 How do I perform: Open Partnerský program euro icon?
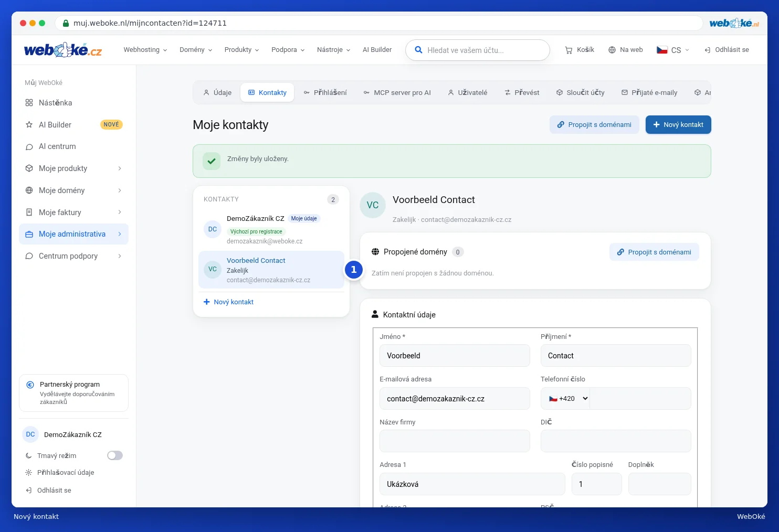point(30,385)
